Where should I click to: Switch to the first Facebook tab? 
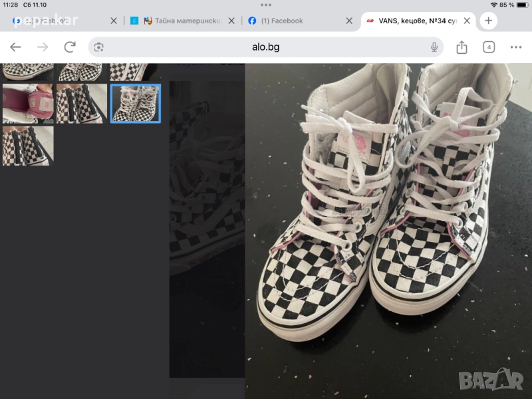point(53,21)
